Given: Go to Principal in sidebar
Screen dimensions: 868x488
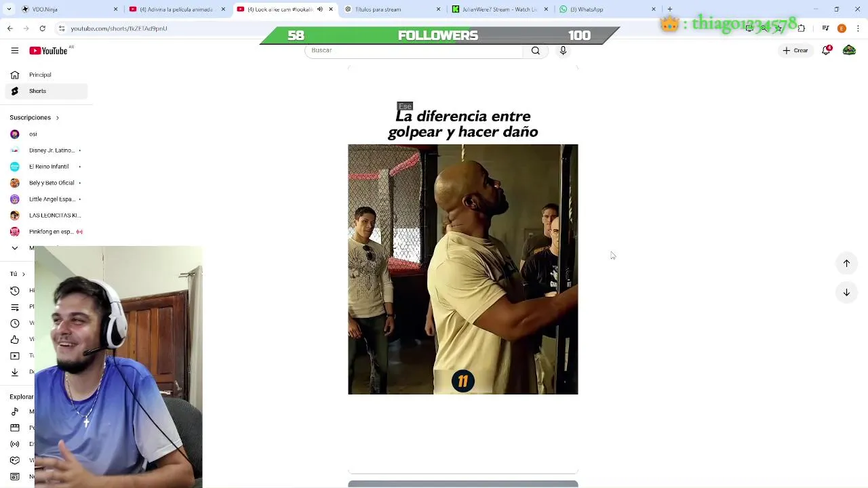Looking at the screenshot, I should 46,75.
